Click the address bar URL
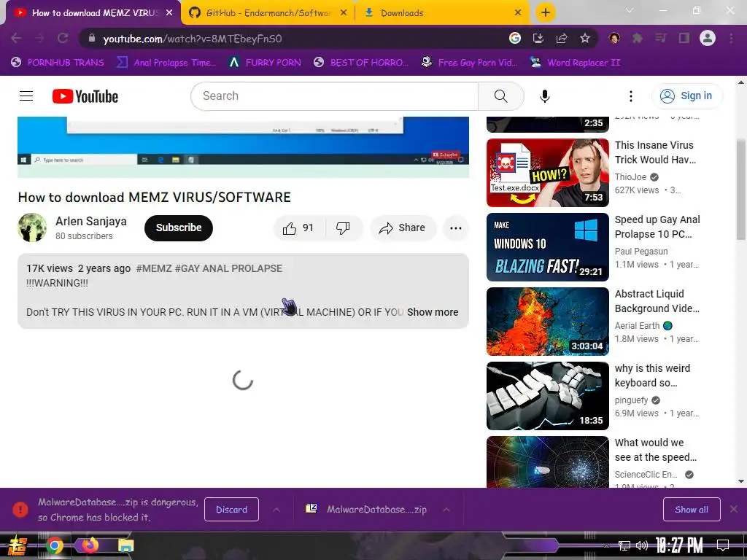This screenshot has width=747, height=560. [193, 39]
